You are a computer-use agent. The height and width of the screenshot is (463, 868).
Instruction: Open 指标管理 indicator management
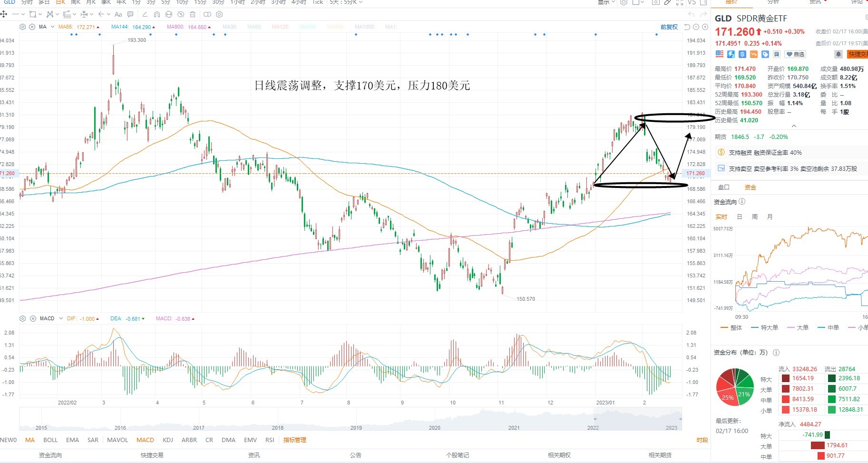click(x=295, y=440)
